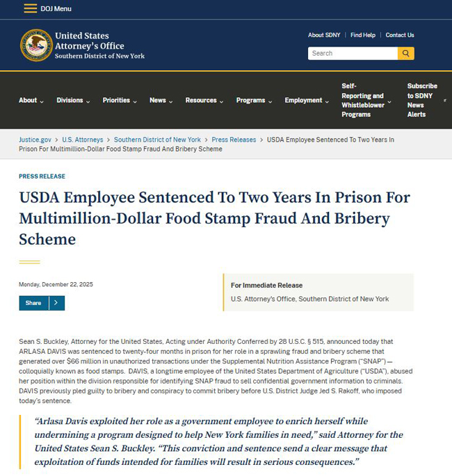Image resolution: width=452 pixels, height=476 pixels.
Task: Expand the About navigation dropdown
Action: tap(31, 100)
